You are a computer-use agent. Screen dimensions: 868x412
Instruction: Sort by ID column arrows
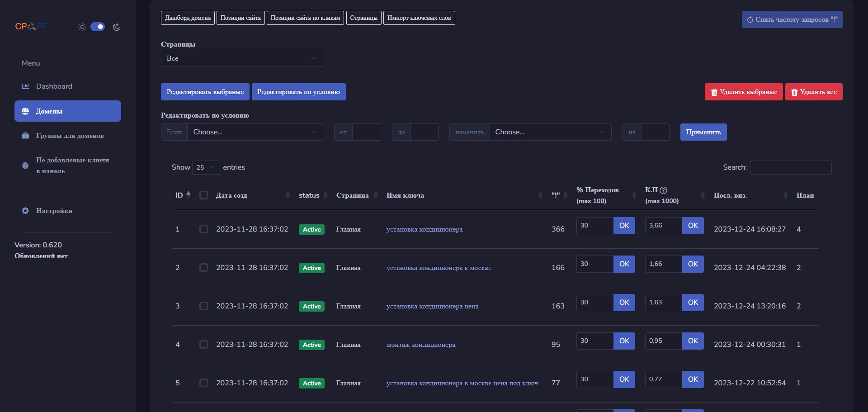coord(189,194)
